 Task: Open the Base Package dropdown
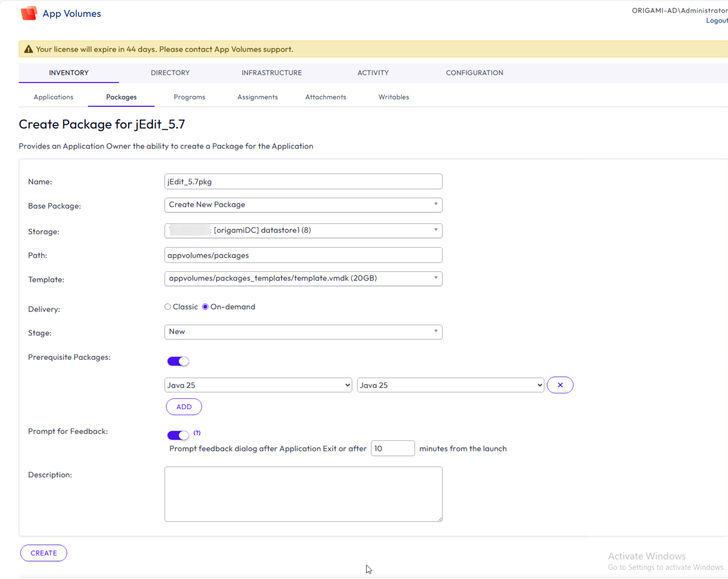pyautogui.click(x=303, y=205)
